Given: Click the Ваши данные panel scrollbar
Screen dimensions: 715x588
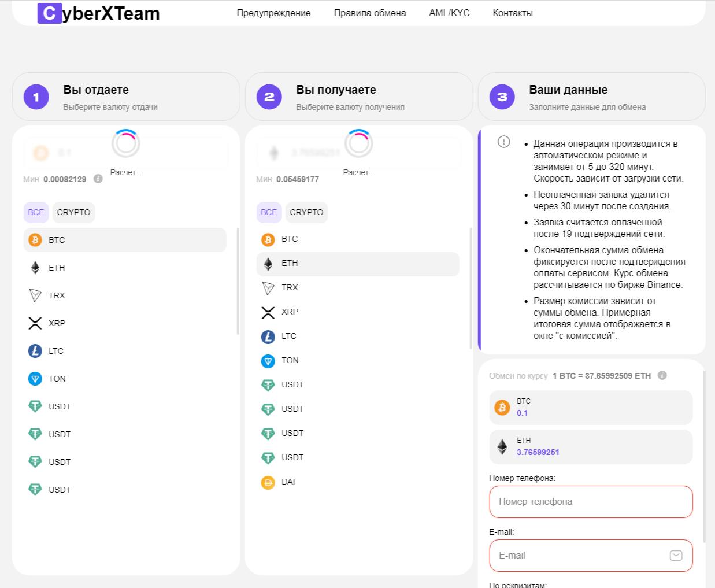Looking at the screenshot, I should pyautogui.click(x=704, y=457).
